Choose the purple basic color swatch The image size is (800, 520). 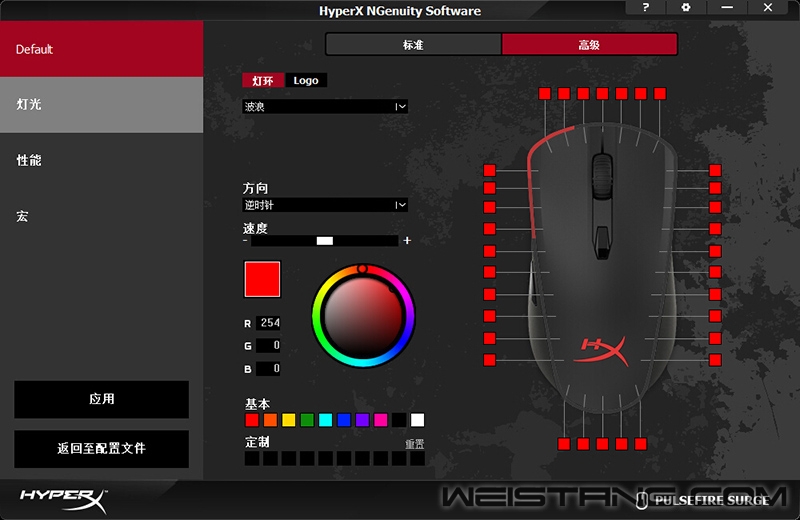point(362,420)
